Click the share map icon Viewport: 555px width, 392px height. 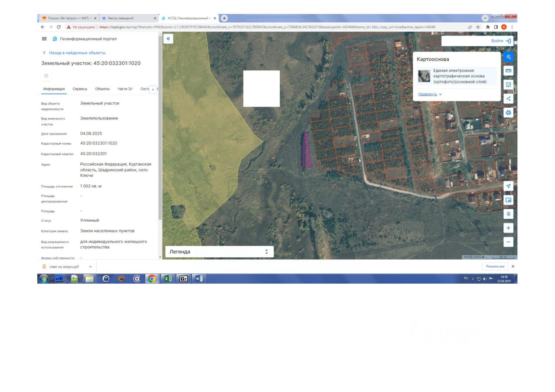click(509, 98)
